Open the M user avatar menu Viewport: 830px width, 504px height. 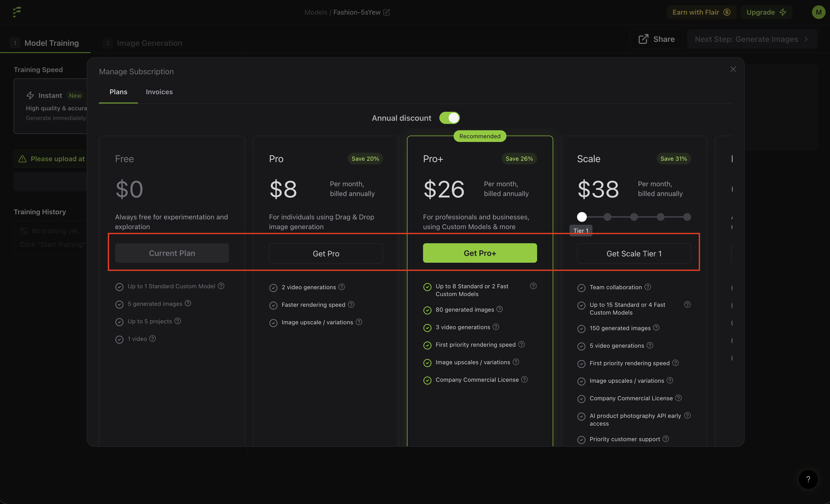(x=818, y=12)
